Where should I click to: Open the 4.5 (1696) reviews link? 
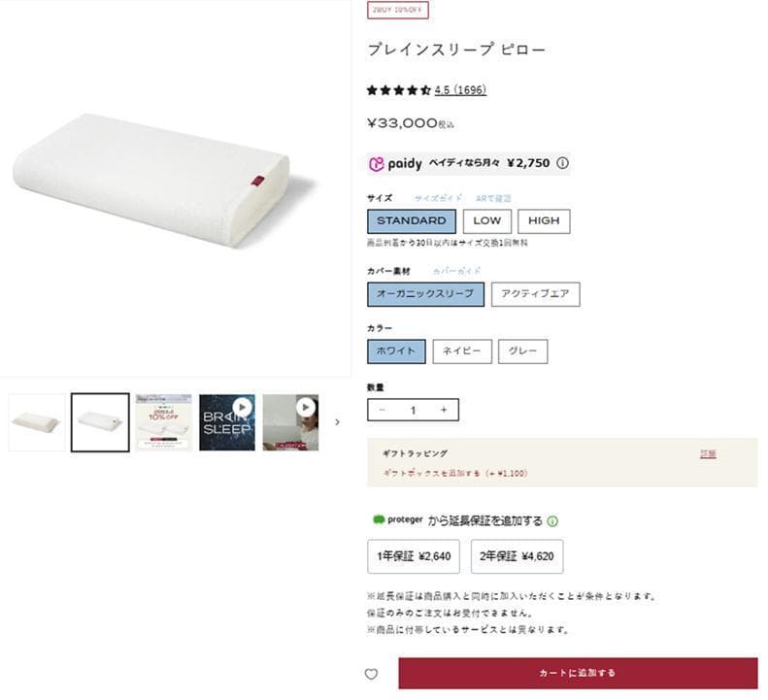point(460,90)
